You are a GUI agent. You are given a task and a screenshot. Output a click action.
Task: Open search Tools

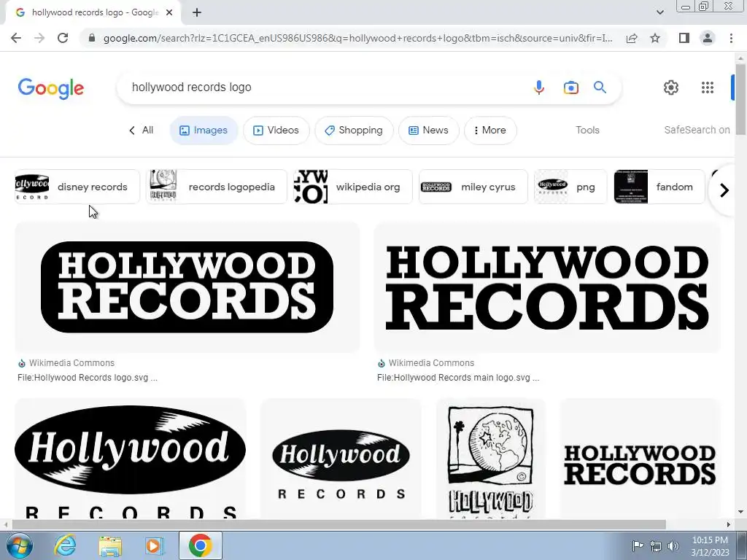click(587, 130)
